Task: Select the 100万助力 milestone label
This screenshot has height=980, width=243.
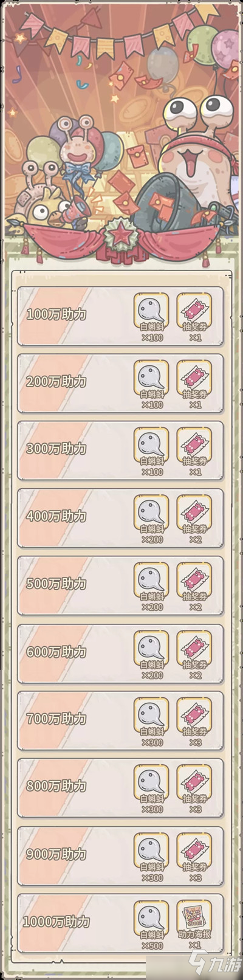Action: pyautogui.click(x=56, y=314)
